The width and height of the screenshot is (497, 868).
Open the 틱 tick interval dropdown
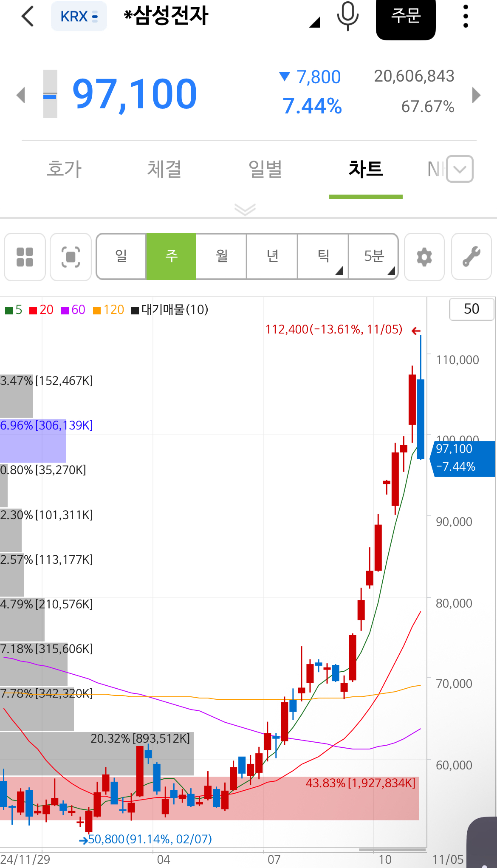point(323,256)
